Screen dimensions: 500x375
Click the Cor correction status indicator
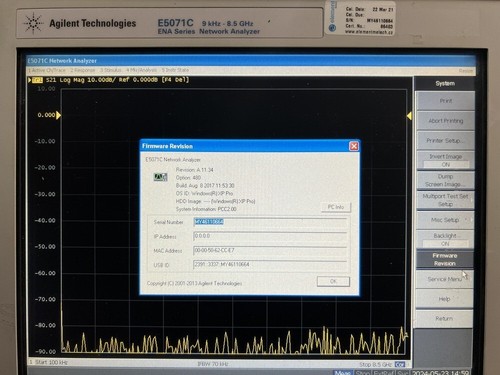click(x=400, y=364)
